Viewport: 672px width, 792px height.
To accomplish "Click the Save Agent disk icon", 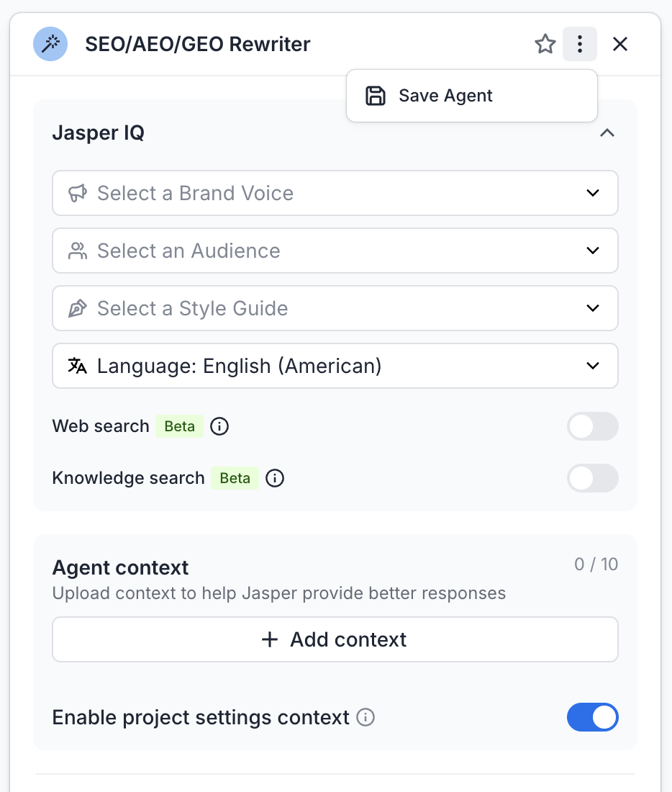I will coord(376,96).
